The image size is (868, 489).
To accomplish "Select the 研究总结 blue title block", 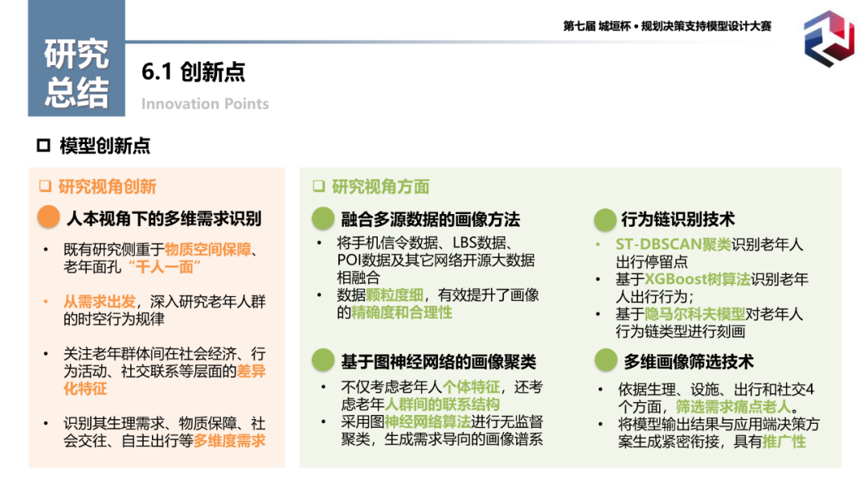I will pos(76,58).
